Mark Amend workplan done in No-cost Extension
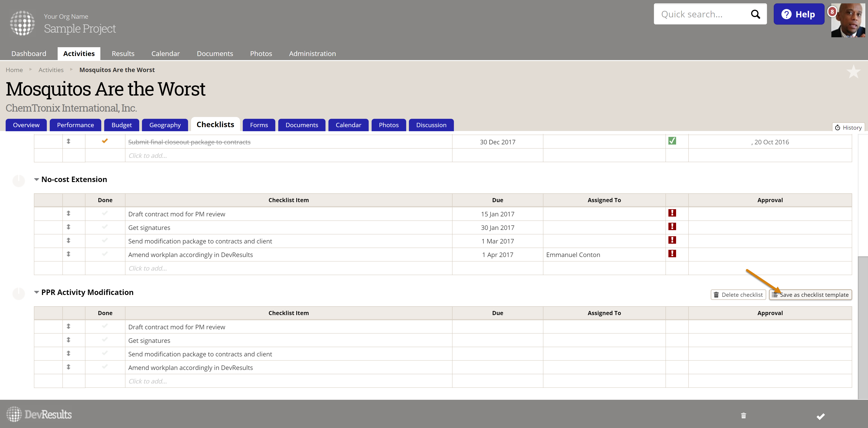This screenshot has width=868, height=428. coord(105,254)
